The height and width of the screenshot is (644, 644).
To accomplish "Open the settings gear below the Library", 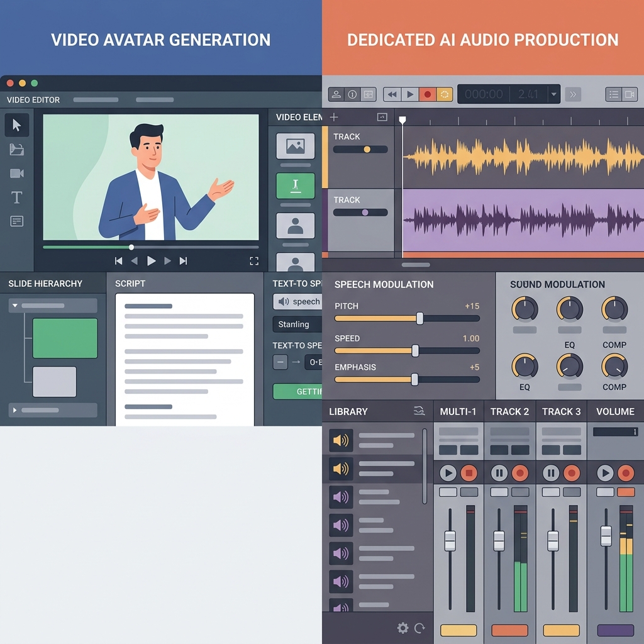I will click(403, 628).
